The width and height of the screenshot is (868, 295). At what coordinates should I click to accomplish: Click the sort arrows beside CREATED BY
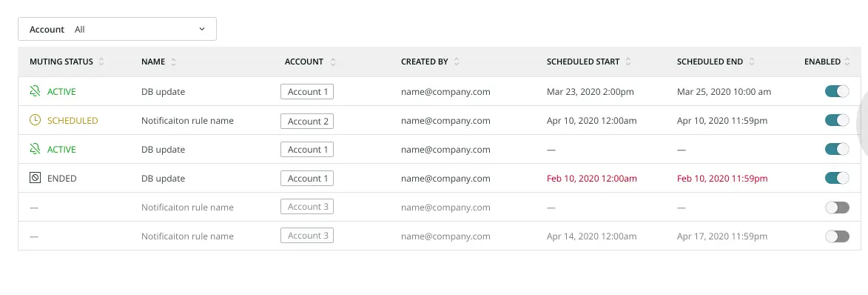tap(457, 62)
